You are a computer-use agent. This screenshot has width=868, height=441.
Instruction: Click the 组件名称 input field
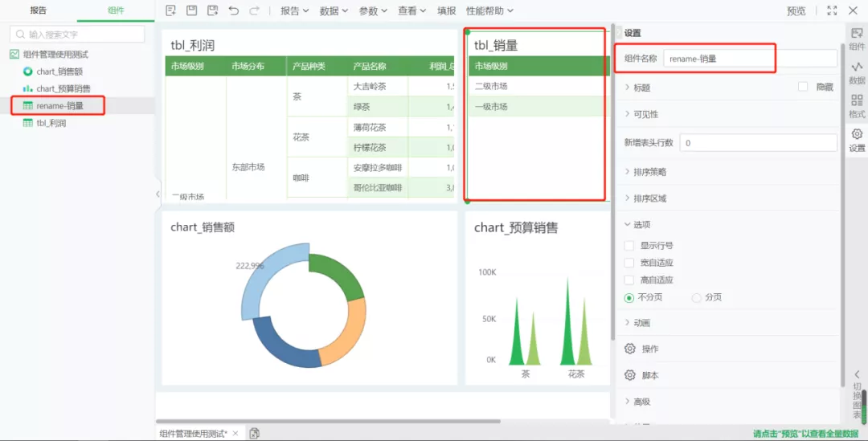point(750,58)
